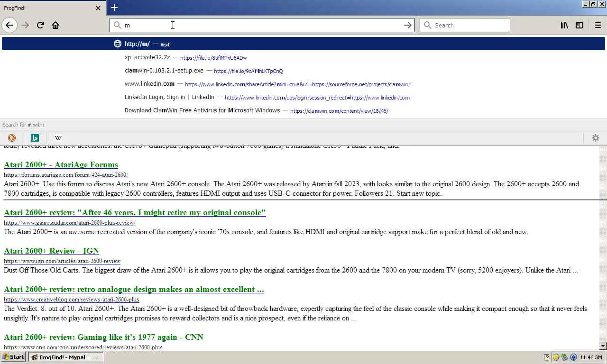607x364 pixels.
Task: Open the hamburger application menu
Action: (x=598, y=25)
